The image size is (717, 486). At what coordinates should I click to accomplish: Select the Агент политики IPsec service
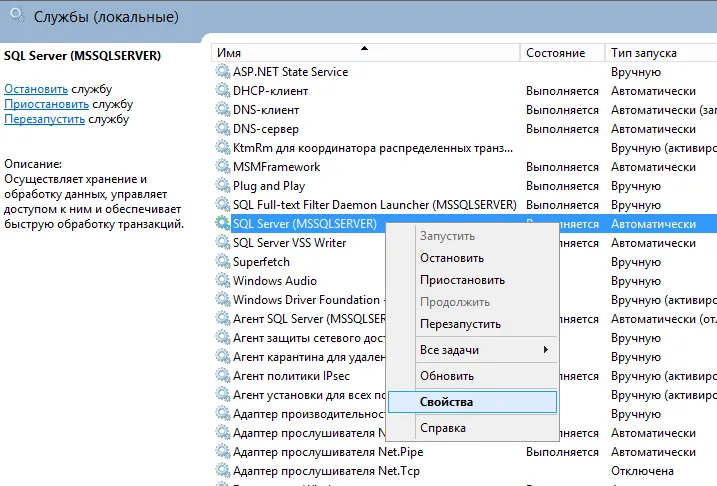tap(291, 376)
